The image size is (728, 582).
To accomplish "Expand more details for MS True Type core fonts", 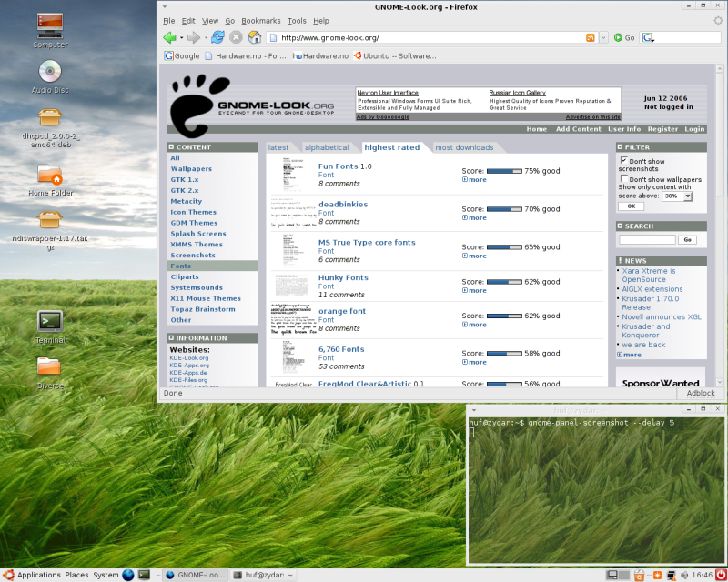I will click(x=474, y=256).
